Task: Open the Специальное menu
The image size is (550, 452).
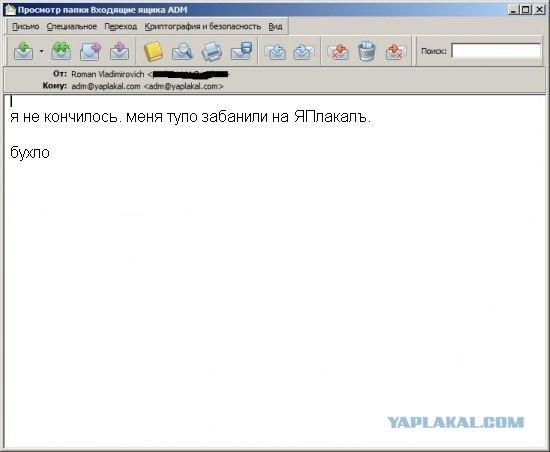Action: [72, 27]
